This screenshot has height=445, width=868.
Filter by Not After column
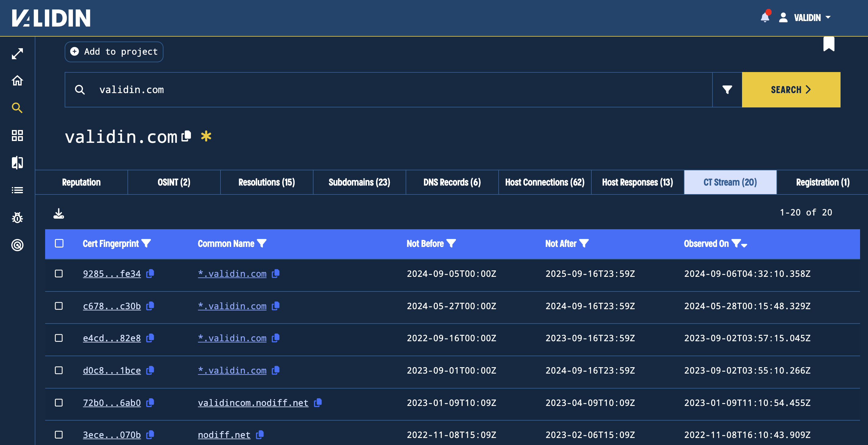click(584, 243)
